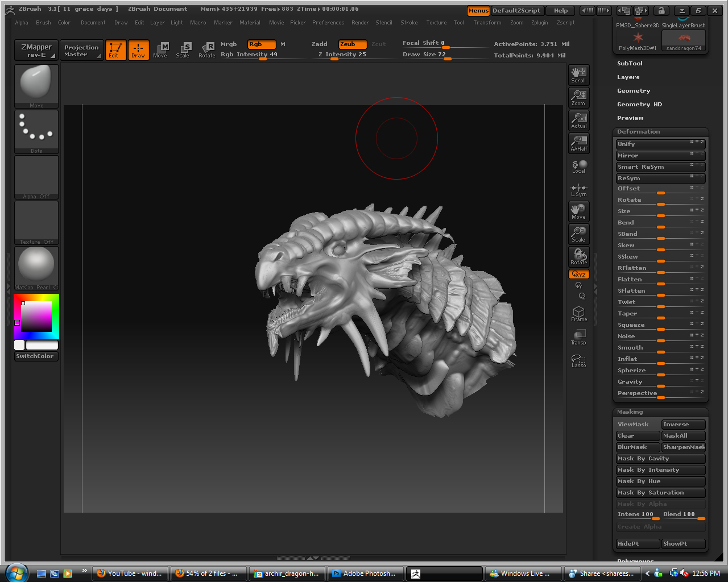728x582 pixels.
Task: Open the Zplugin menu
Action: click(540, 23)
